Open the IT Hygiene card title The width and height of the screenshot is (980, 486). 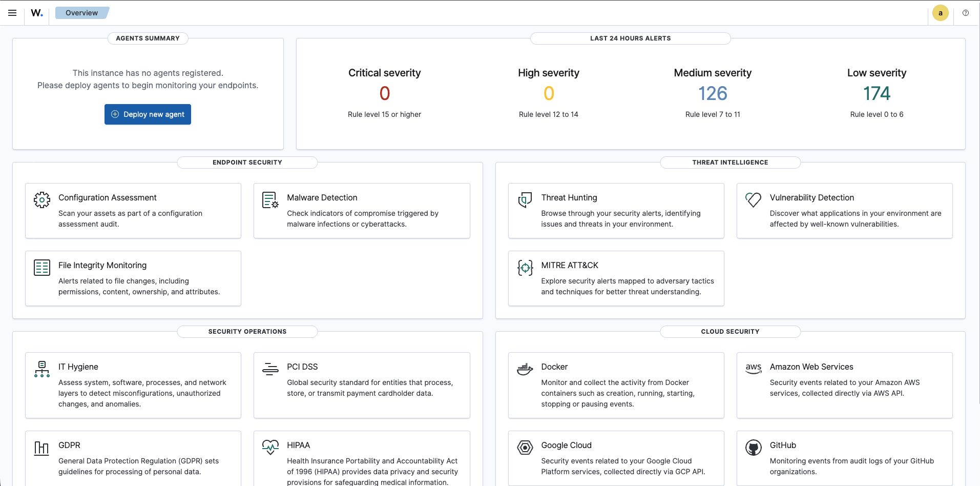click(x=78, y=367)
